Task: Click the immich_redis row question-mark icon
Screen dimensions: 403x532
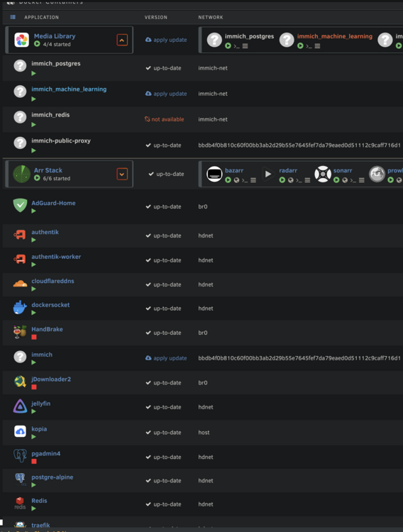Action: (20, 117)
